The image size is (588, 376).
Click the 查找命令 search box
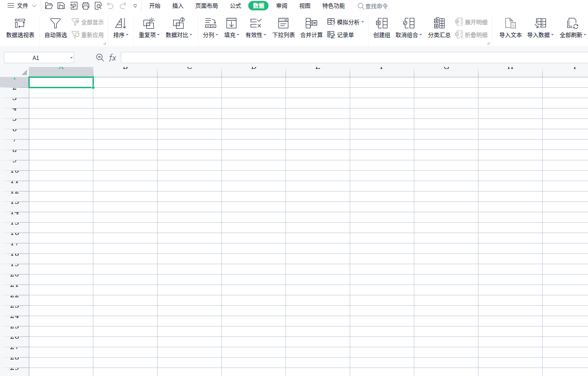pos(373,6)
